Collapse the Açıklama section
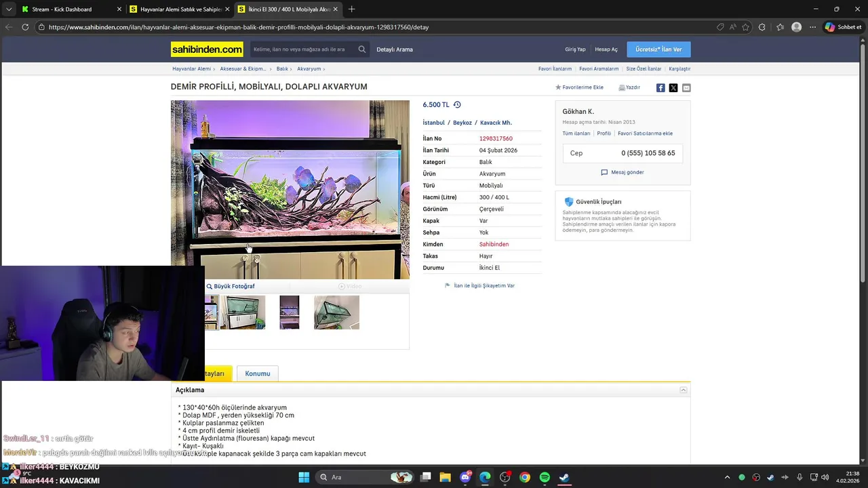 tap(684, 390)
